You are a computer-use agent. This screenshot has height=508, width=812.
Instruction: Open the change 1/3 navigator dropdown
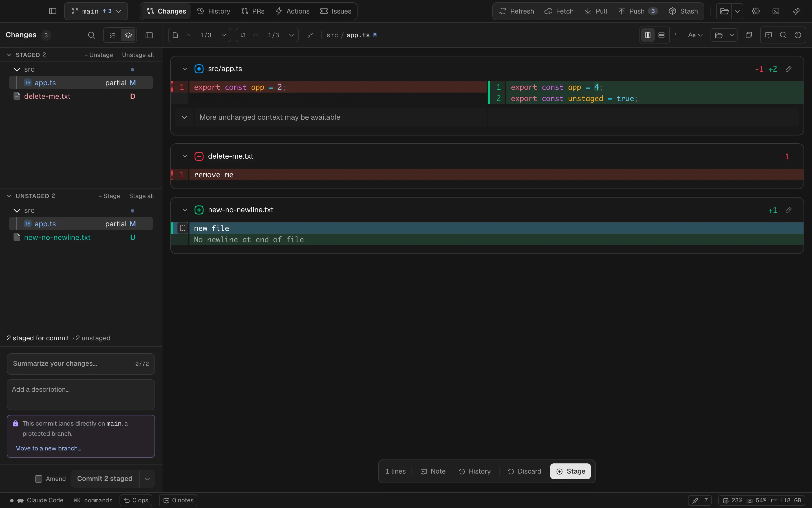pos(291,35)
